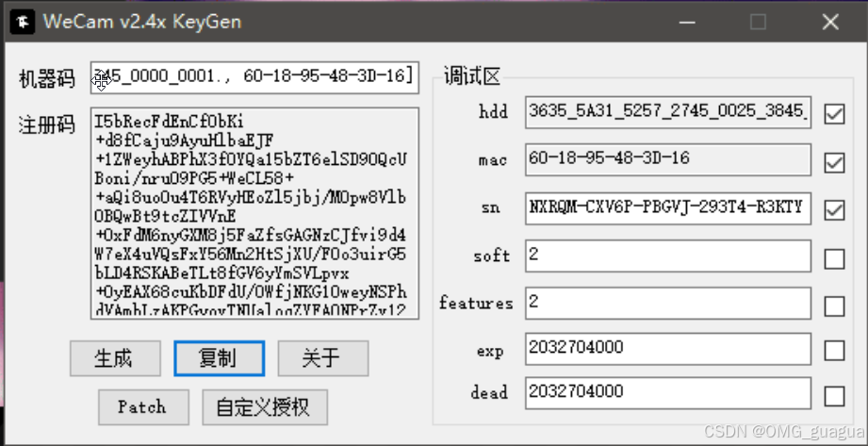Click the features label
Image resolution: width=868 pixels, height=446 pixels.
(476, 304)
